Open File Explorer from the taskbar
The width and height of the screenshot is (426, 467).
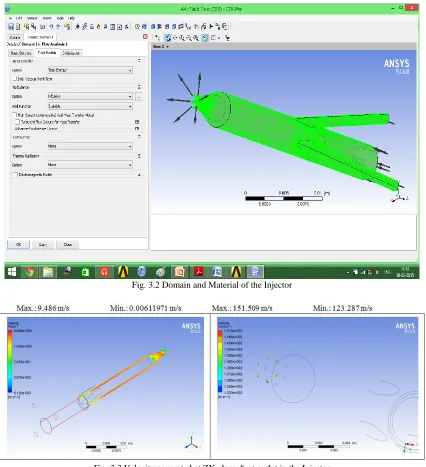tap(48, 272)
